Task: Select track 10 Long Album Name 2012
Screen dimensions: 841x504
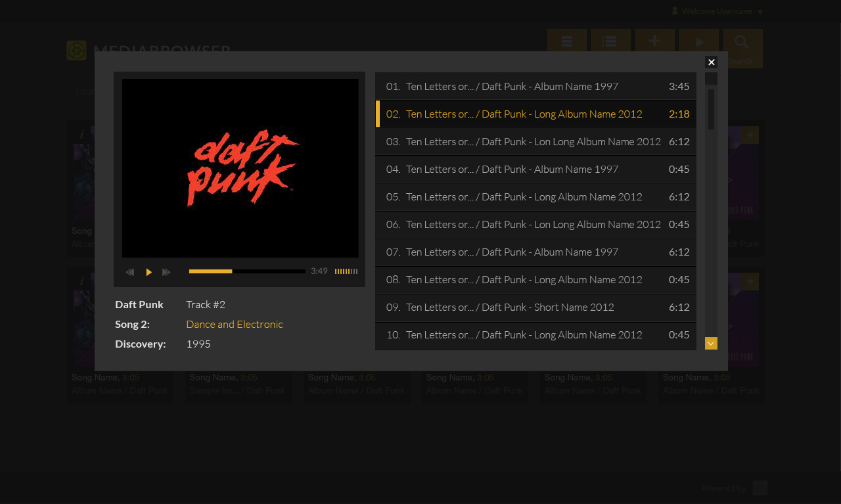Action: tap(535, 334)
